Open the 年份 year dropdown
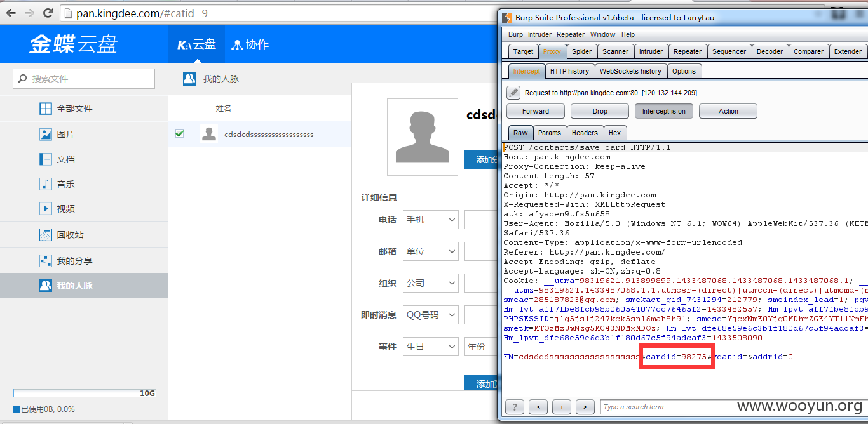Viewport: 868px width, 424px height. [480, 347]
